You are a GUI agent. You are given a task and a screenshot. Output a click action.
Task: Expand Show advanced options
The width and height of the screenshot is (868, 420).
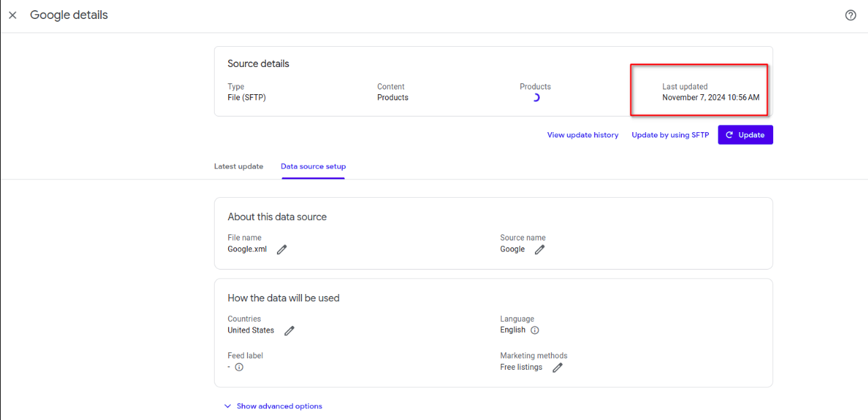[273, 406]
